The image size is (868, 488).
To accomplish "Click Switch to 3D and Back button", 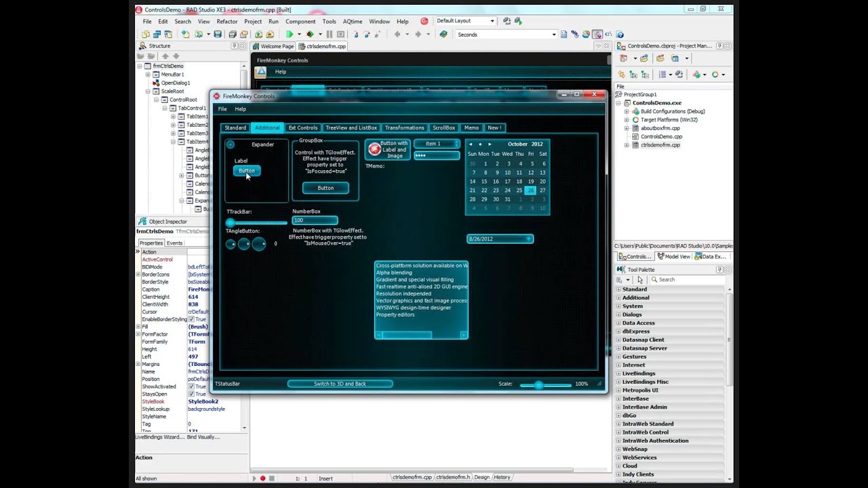I will 340,384.
